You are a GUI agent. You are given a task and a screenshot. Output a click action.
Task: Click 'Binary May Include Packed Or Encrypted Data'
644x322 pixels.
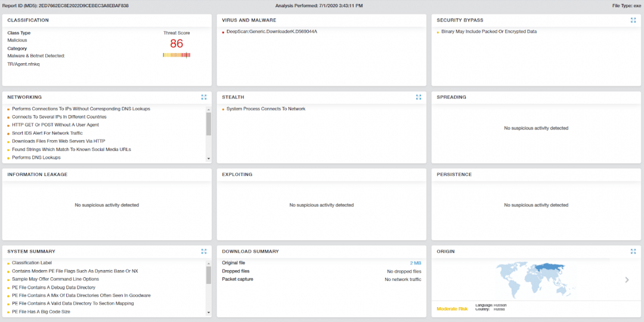489,32
